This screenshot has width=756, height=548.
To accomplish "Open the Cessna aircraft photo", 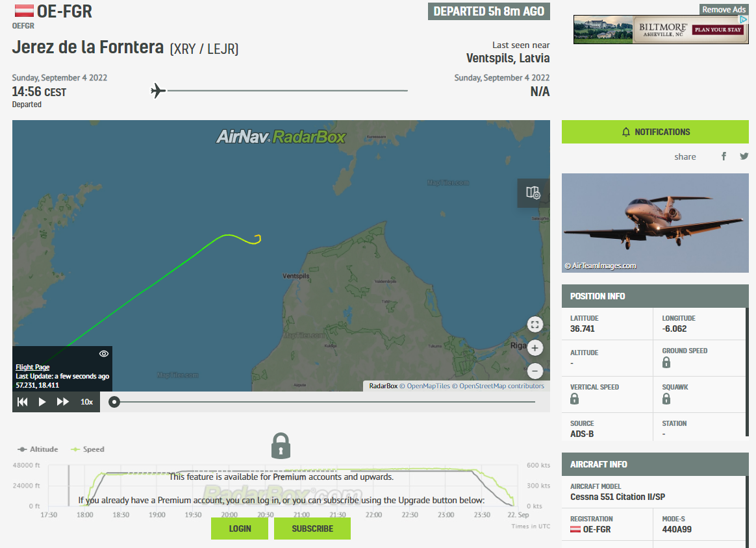I will point(655,223).
